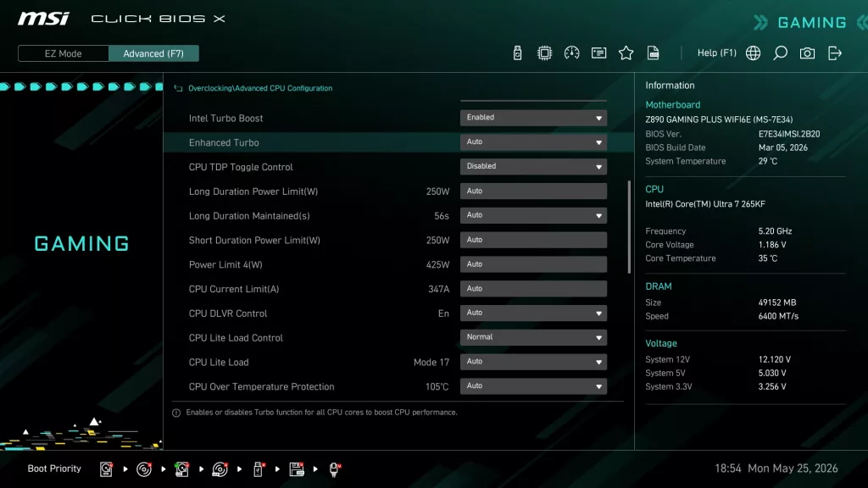Open CPU Lite Load Control dropdown
This screenshot has height=488, width=868.
click(x=533, y=337)
